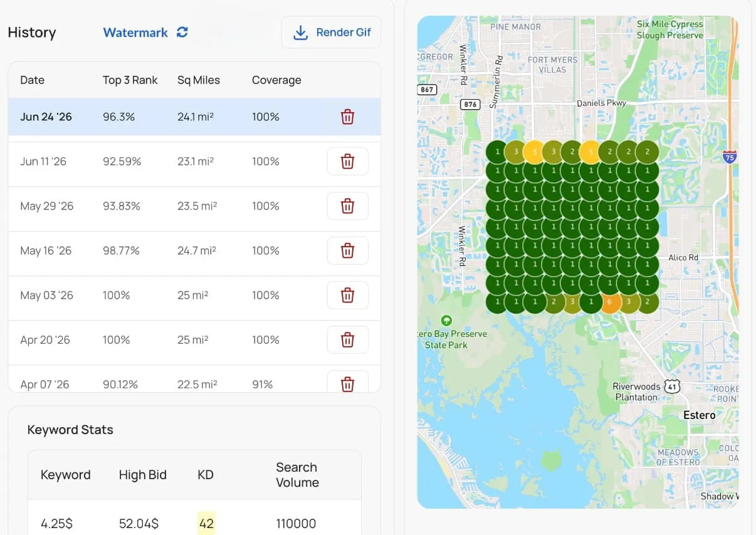Delete the May 16 '26 history entry
Screen dimensions: 756x535
[x=347, y=250]
